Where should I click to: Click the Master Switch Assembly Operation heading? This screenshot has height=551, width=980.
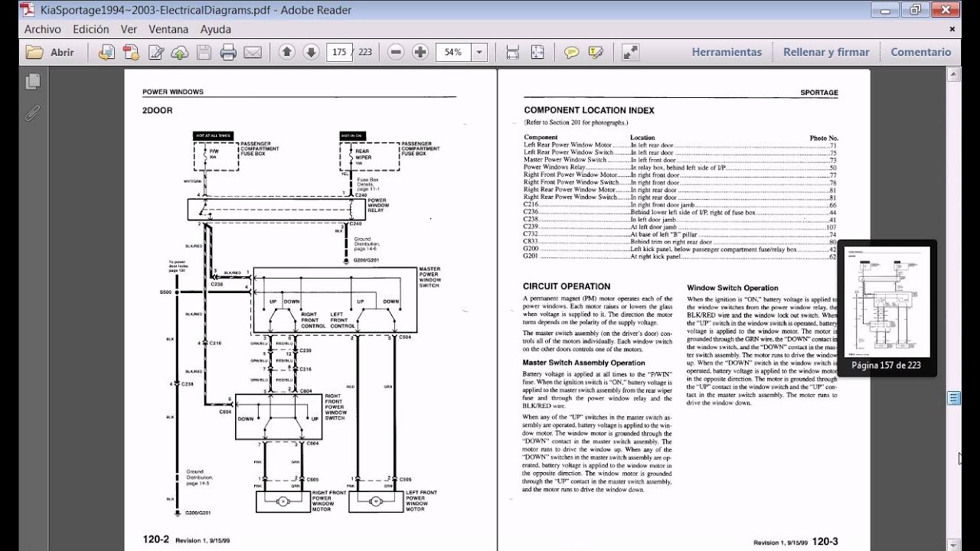pos(584,363)
